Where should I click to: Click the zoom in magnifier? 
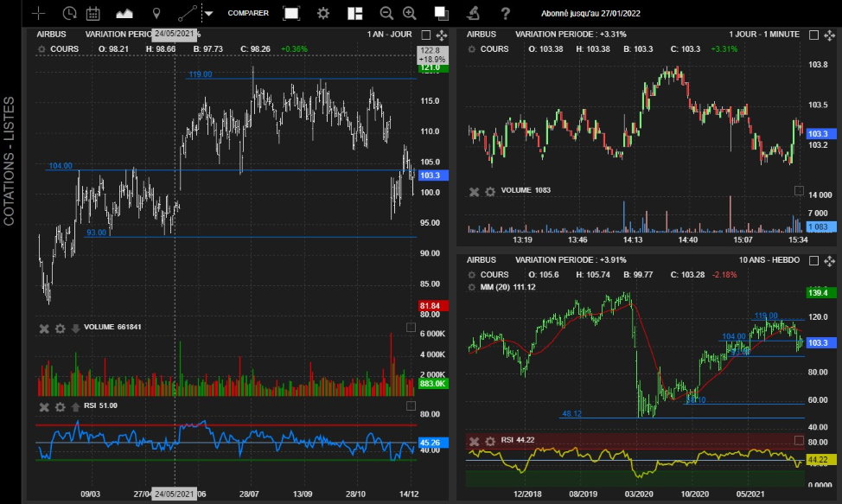pos(409,13)
